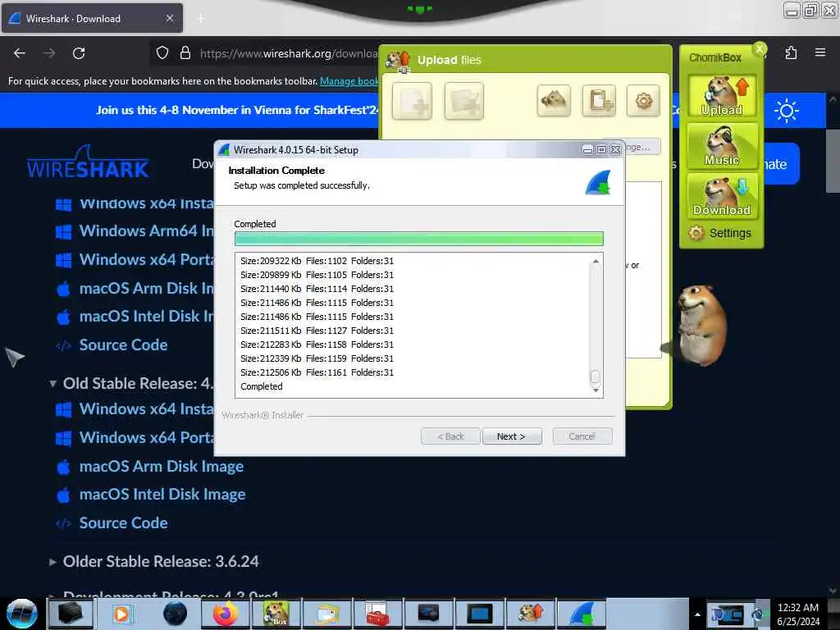Collapse the Old Stable Release section
This screenshot has height=630, width=840.
tap(52, 384)
